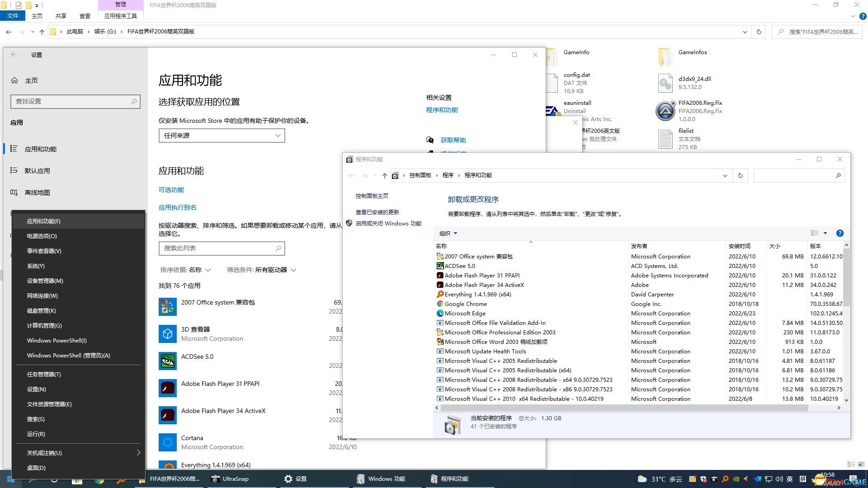Open 查看已安装的更新 link

pyautogui.click(x=377, y=212)
